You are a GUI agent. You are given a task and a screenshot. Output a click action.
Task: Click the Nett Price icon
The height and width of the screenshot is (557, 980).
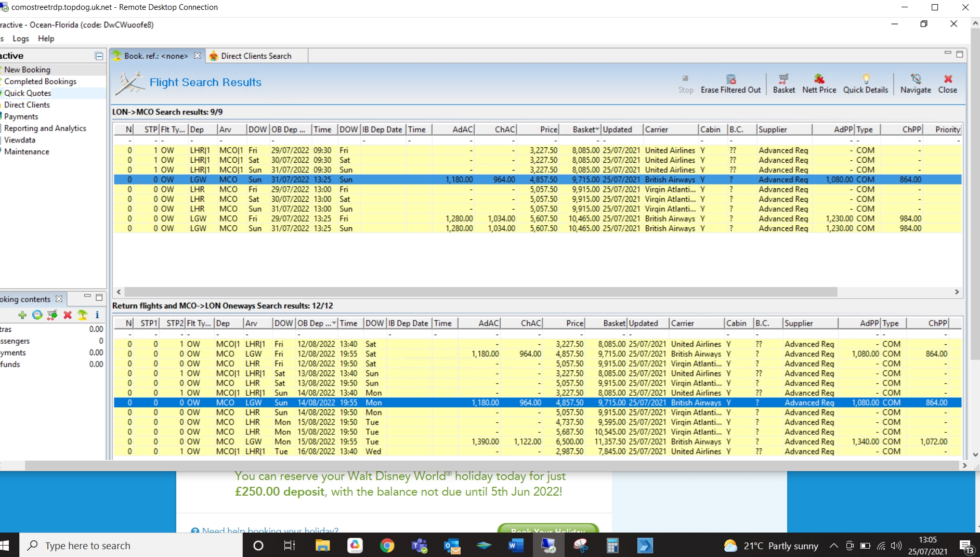[x=819, y=80]
